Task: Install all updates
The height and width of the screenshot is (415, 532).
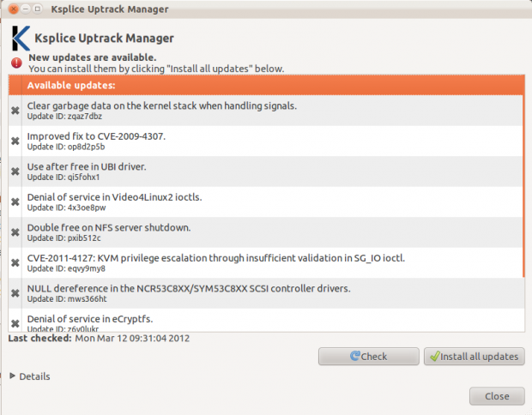Action: pyautogui.click(x=474, y=357)
